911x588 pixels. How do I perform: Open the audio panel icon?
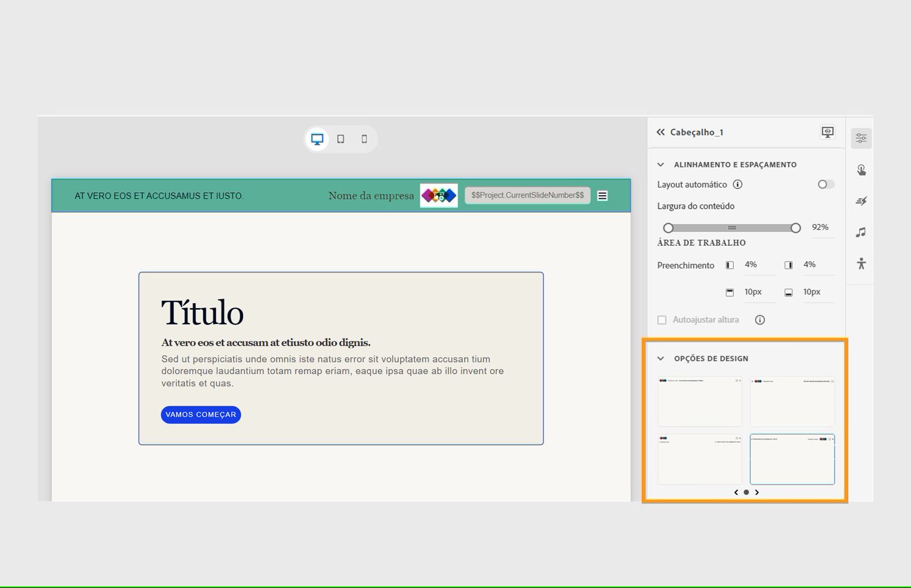coord(861,232)
